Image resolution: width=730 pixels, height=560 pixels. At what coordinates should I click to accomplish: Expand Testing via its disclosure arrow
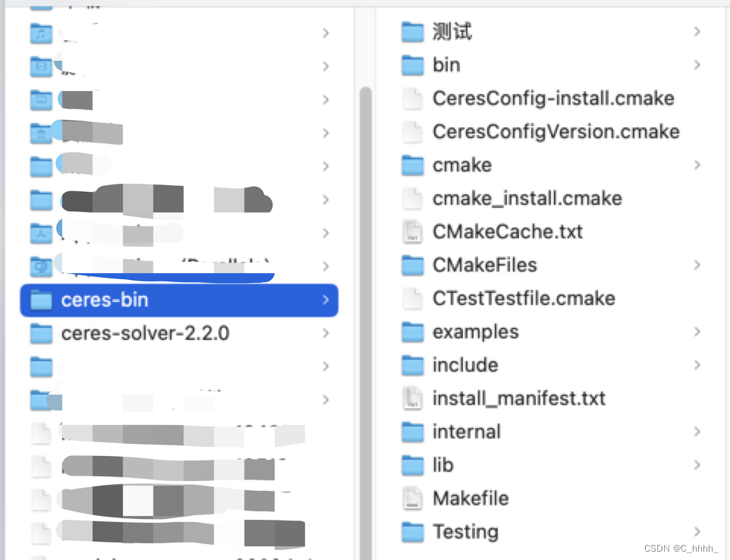pyautogui.click(x=697, y=531)
